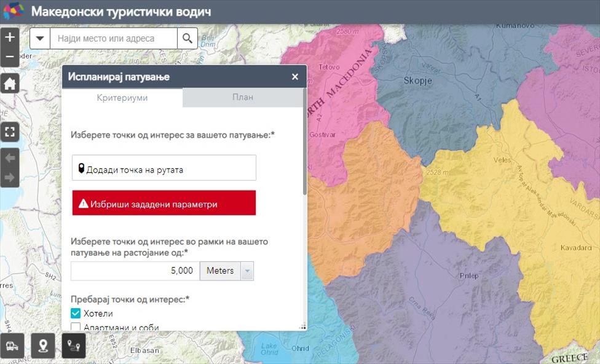Go to the default home extent
Image resolution: width=600 pixels, height=364 pixels.
[x=10, y=83]
